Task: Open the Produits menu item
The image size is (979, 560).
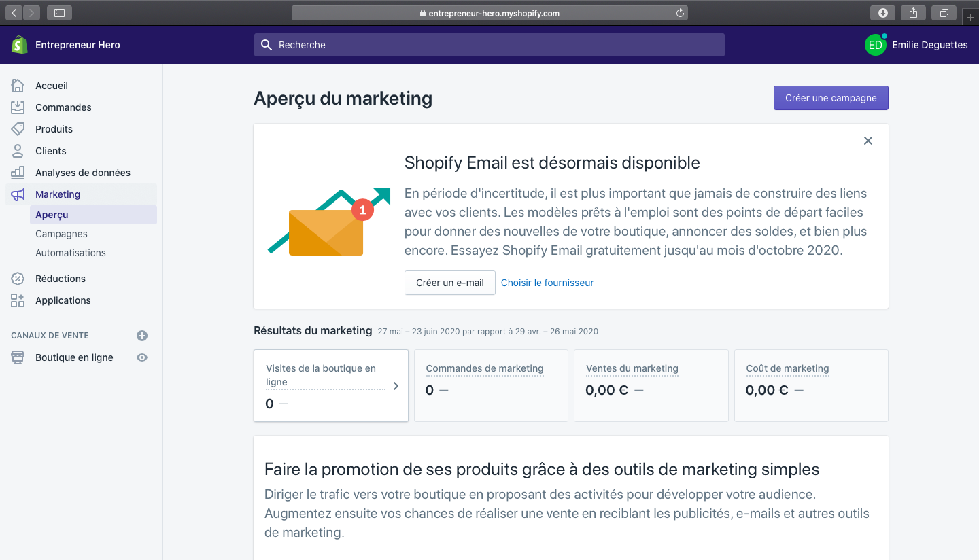Action: [x=81, y=129]
